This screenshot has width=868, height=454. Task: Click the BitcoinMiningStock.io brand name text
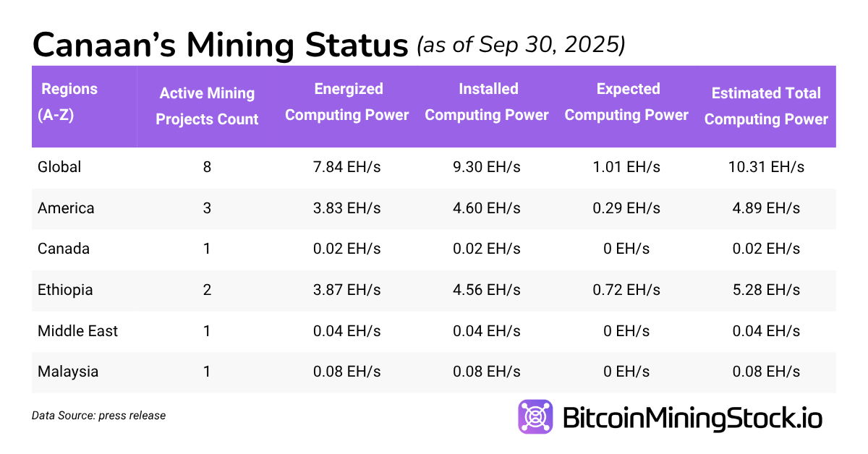pyautogui.click(x=692, y=418)
